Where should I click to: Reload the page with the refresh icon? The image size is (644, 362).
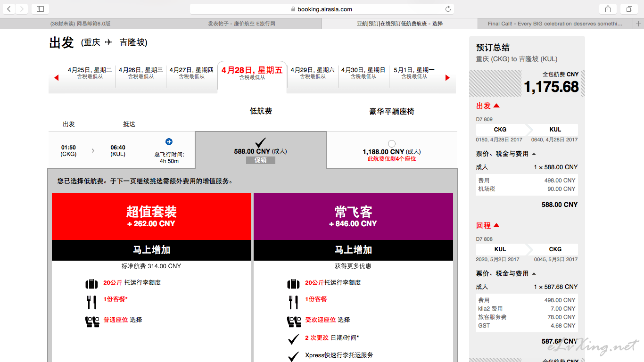point(448,9)
